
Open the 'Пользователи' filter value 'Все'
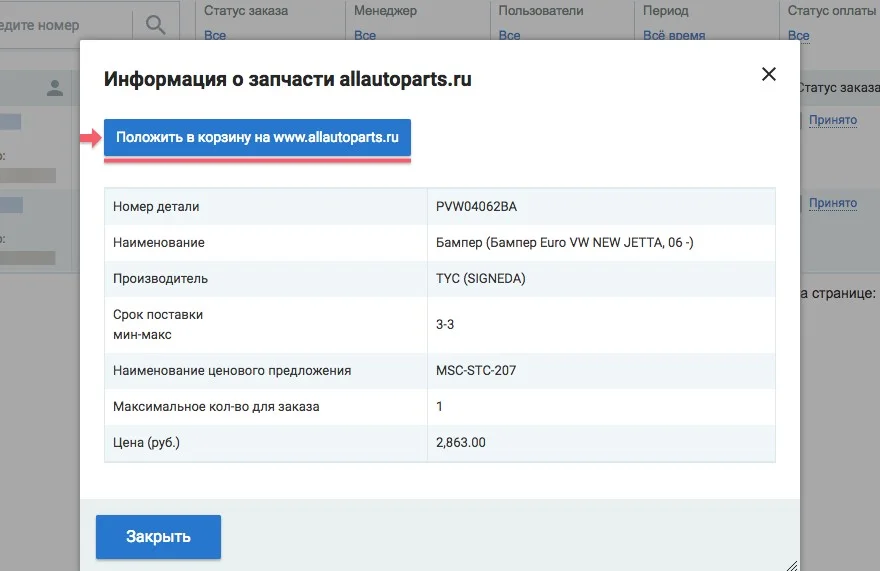pyautogui.click(x=509, y=35)
